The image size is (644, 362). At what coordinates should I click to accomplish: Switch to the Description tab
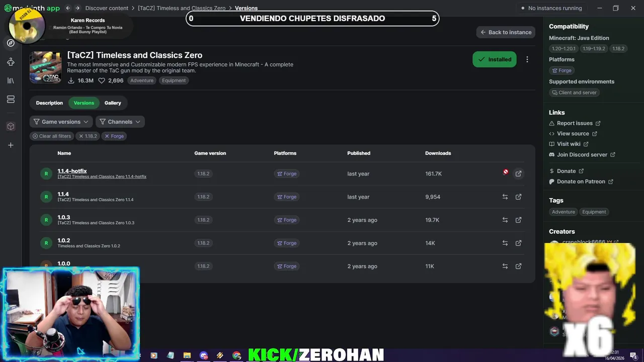[x=49, y=103]
